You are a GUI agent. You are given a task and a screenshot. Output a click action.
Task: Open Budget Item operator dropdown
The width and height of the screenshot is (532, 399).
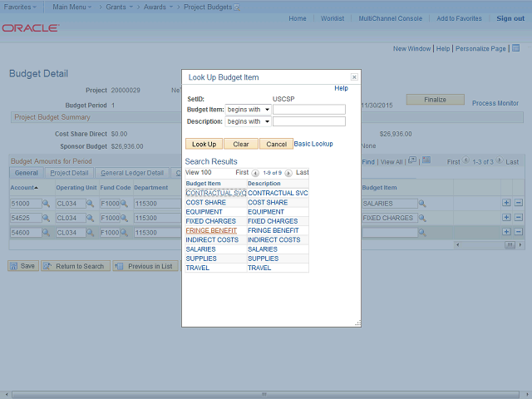pos(249,110)
